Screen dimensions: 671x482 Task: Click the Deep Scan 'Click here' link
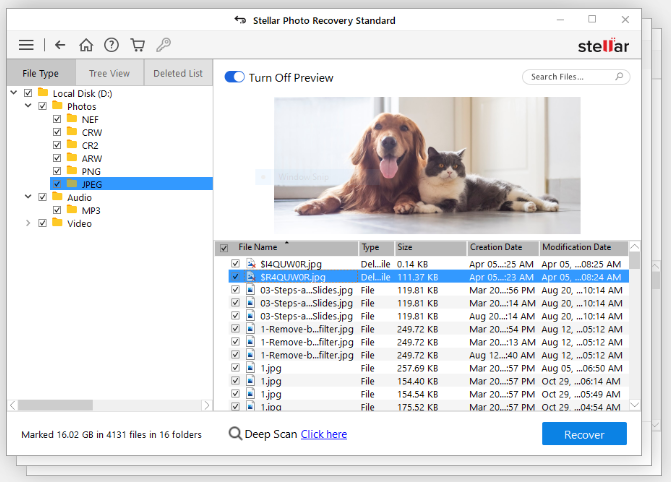(x=324, y=434)
